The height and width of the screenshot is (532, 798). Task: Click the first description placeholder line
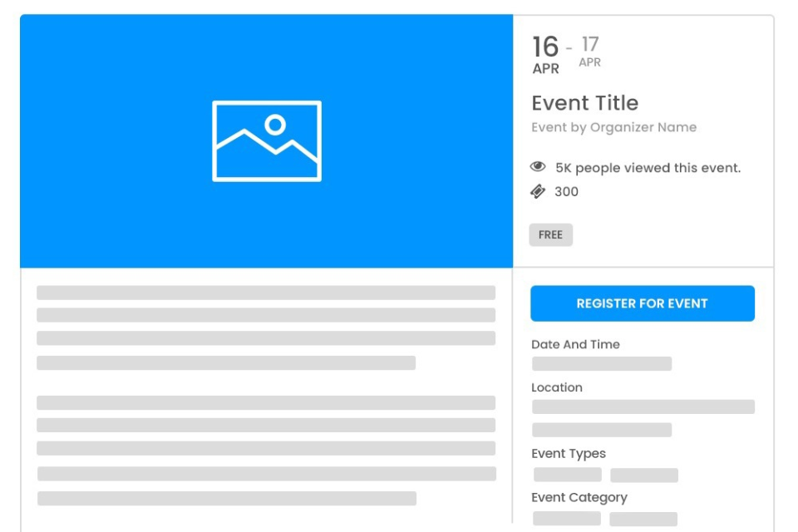click(x=264, y=292)
